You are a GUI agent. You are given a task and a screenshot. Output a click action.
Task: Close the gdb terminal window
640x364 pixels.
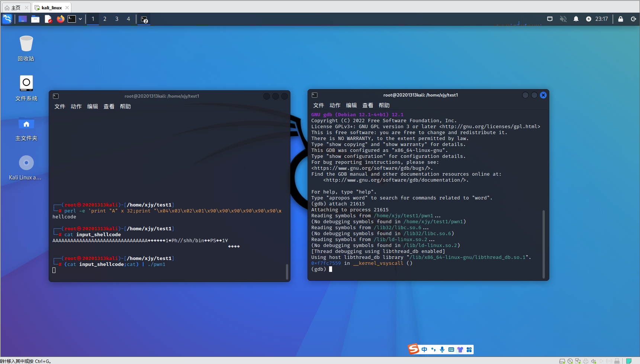[x=543, y=95]
